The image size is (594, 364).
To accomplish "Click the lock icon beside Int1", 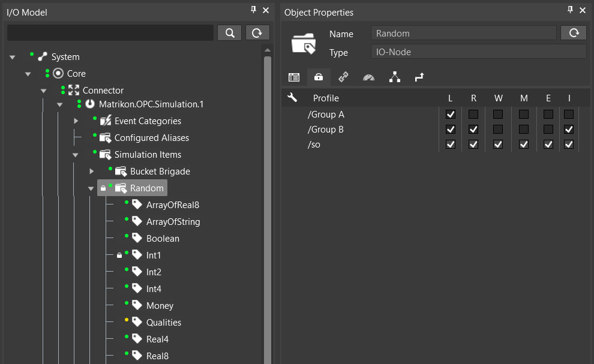I will coord(119,255).
